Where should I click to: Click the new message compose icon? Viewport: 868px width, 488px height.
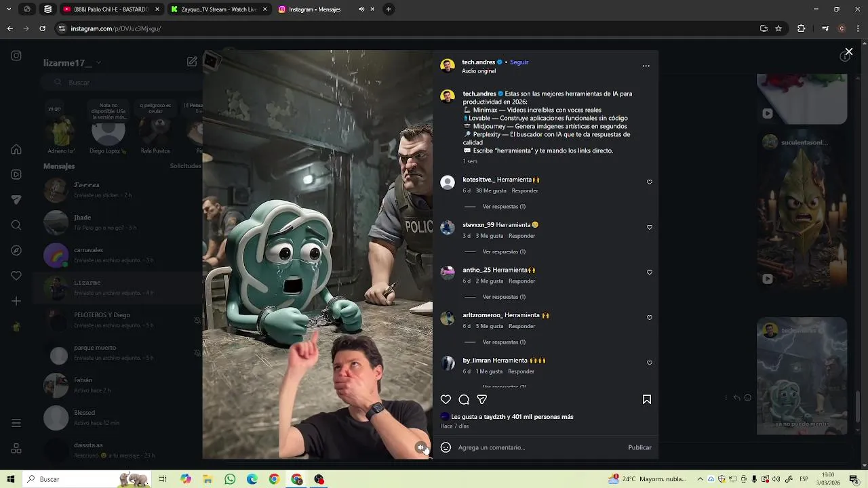(x=192, y=62)
